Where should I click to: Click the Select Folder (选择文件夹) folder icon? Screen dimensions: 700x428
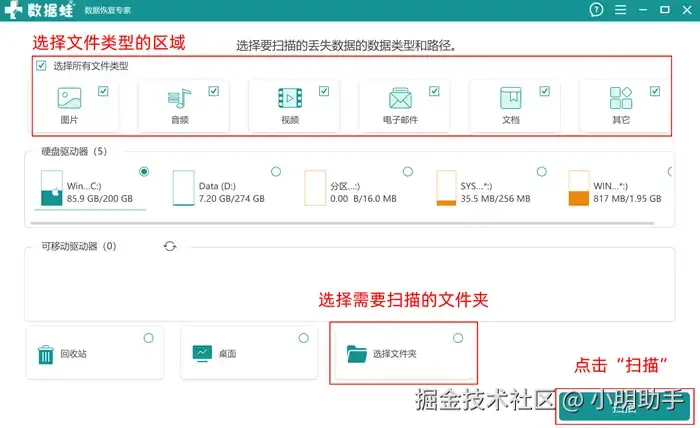point(357,354)
